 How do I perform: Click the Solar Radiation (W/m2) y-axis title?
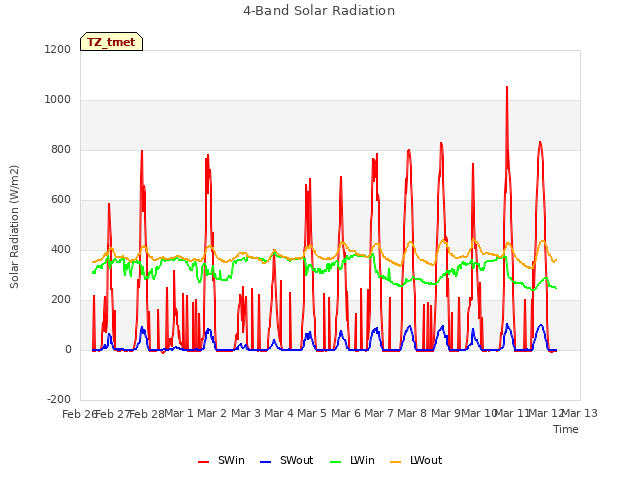click(14, 227)
